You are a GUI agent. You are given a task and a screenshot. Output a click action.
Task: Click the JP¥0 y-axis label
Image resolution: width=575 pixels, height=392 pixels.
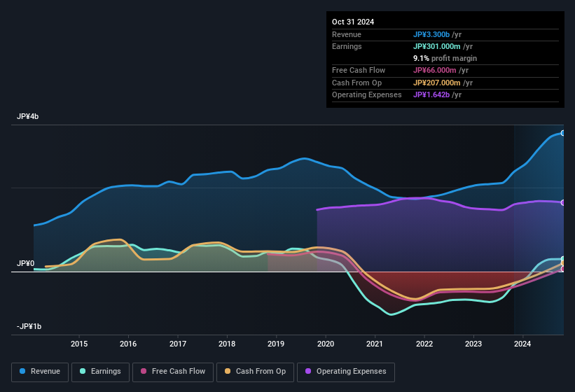point(25,263)
